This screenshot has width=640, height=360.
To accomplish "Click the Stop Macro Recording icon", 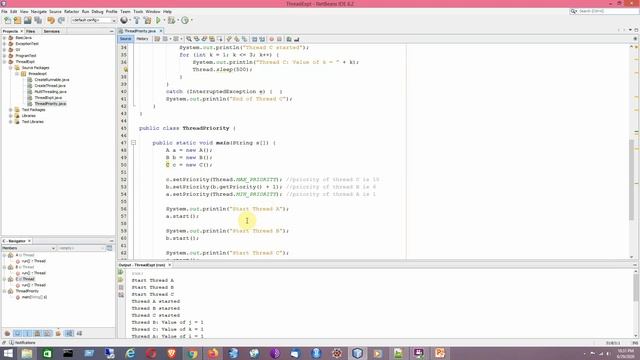I will point(279,39).
